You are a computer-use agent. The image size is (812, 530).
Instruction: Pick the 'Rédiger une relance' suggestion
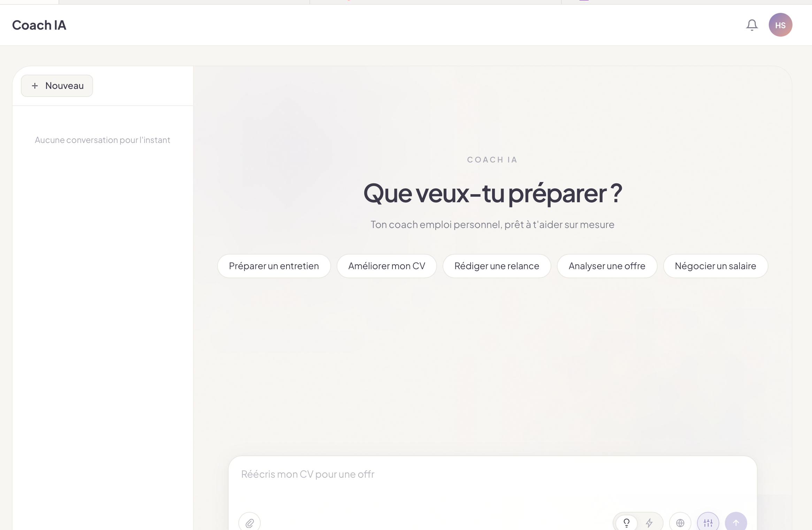pyautogui.click(x=497, y=266)
